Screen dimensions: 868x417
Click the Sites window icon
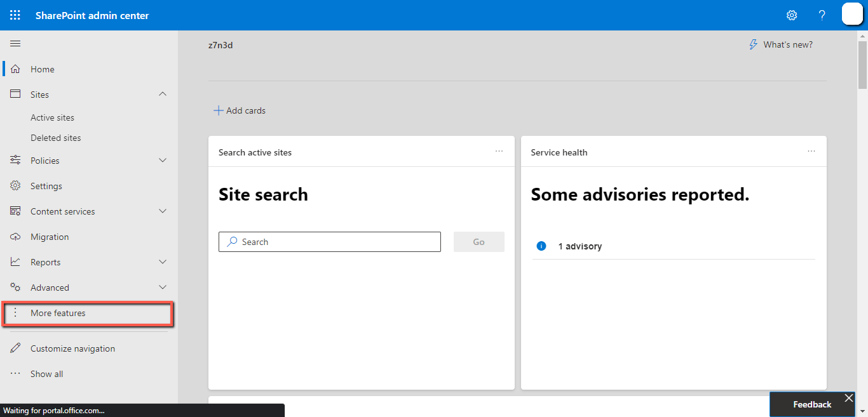click(x=15, y=94)
